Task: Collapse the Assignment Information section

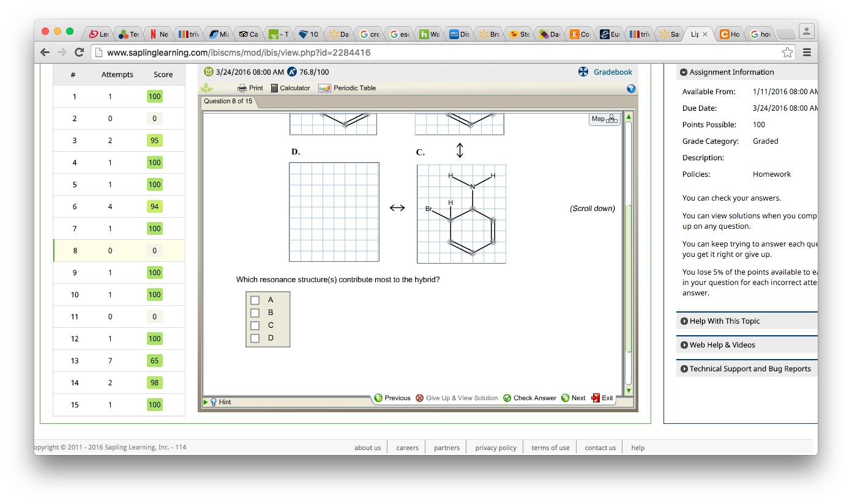Action: click(684, 72)
